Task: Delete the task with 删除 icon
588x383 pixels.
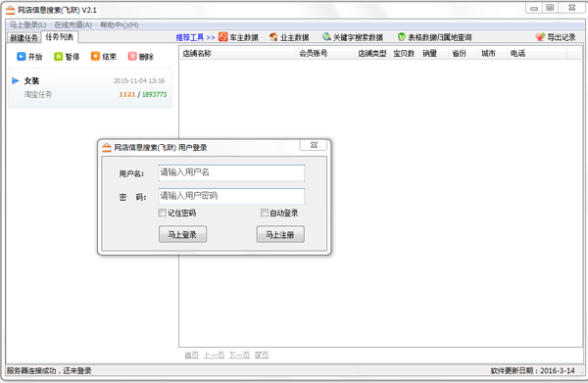Action: coord(132,56)
